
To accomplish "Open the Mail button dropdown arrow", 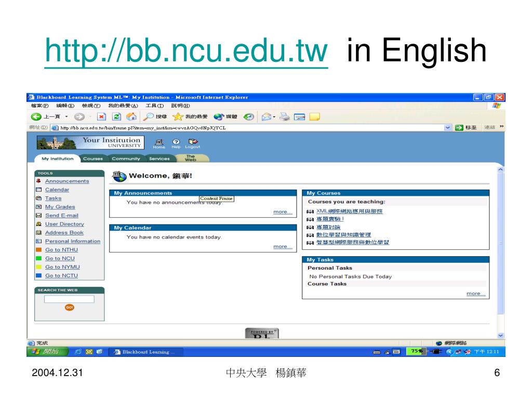I will tap(274, 117).
